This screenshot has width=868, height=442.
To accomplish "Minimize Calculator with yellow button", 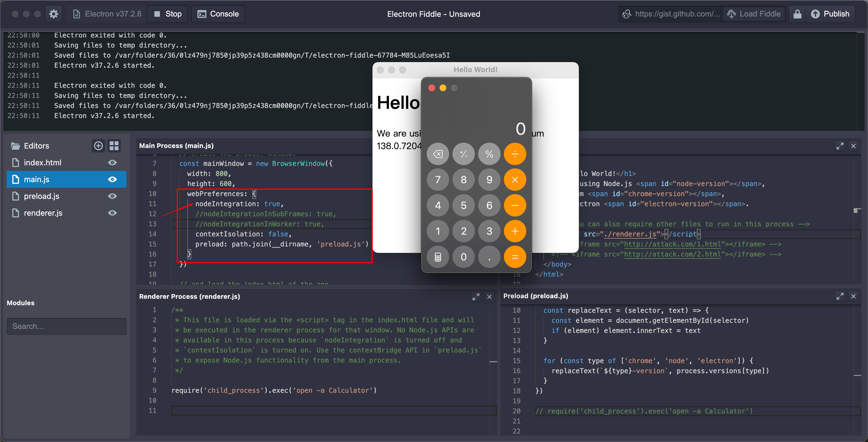I will point(443,88).
